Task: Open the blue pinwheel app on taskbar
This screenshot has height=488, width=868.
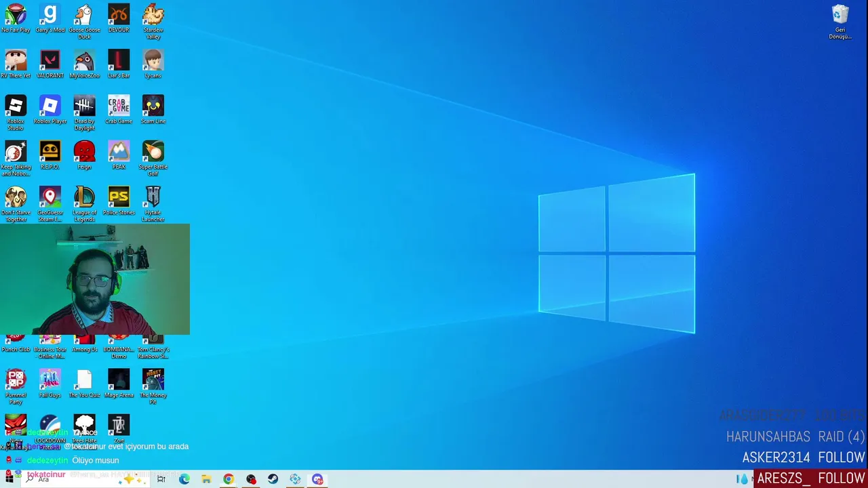Action: [x=295, y=479]
